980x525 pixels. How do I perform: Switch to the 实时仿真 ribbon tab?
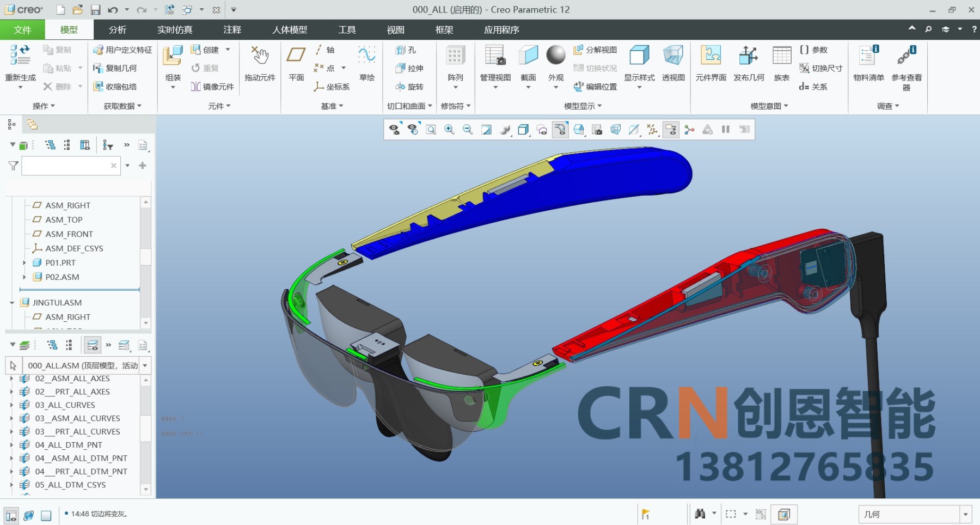tap(175, 29)
